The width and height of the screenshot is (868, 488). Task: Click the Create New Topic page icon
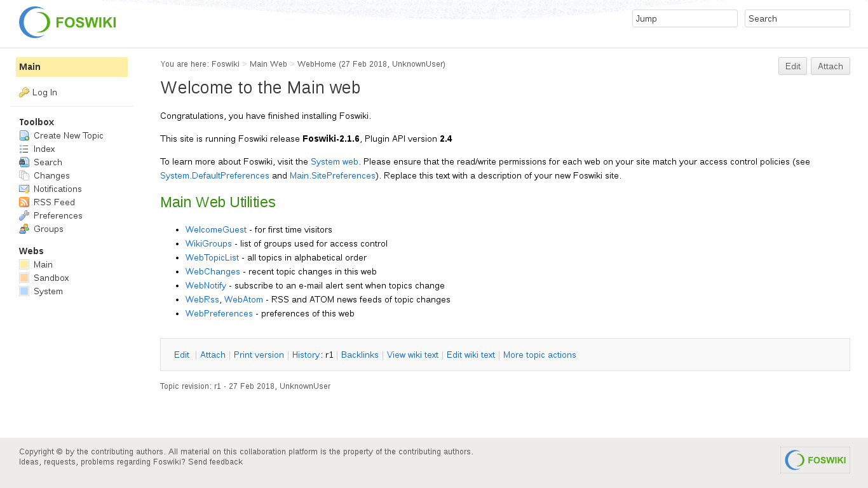(24, 135)
